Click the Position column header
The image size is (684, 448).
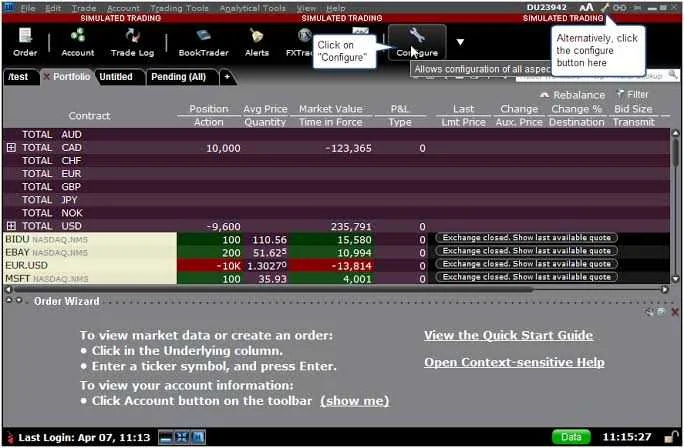click(209, 109)
